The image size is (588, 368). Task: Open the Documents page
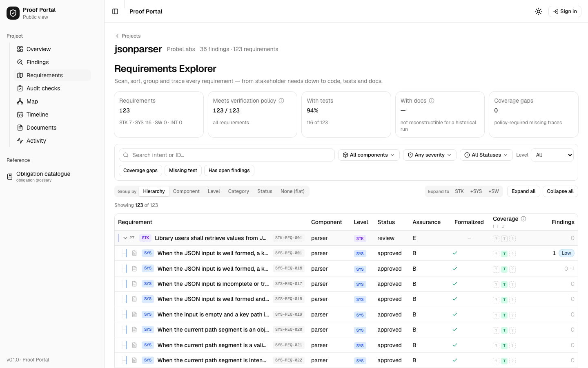pos(52,128)
